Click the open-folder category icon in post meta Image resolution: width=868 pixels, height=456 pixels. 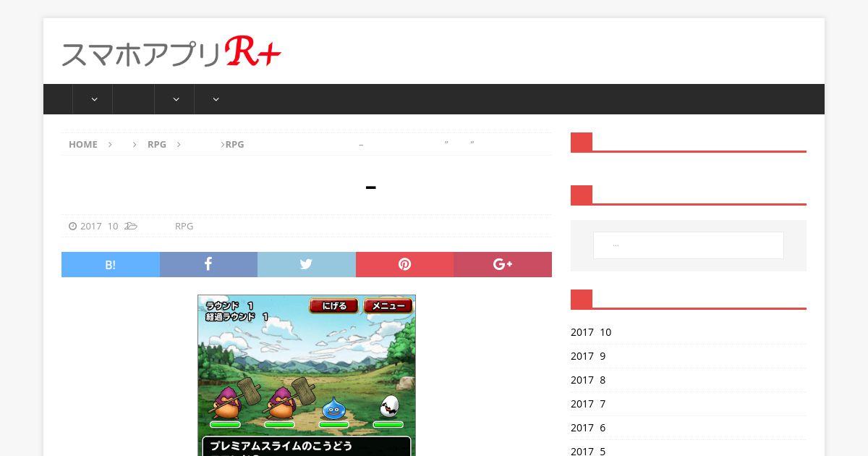[132, 226]
